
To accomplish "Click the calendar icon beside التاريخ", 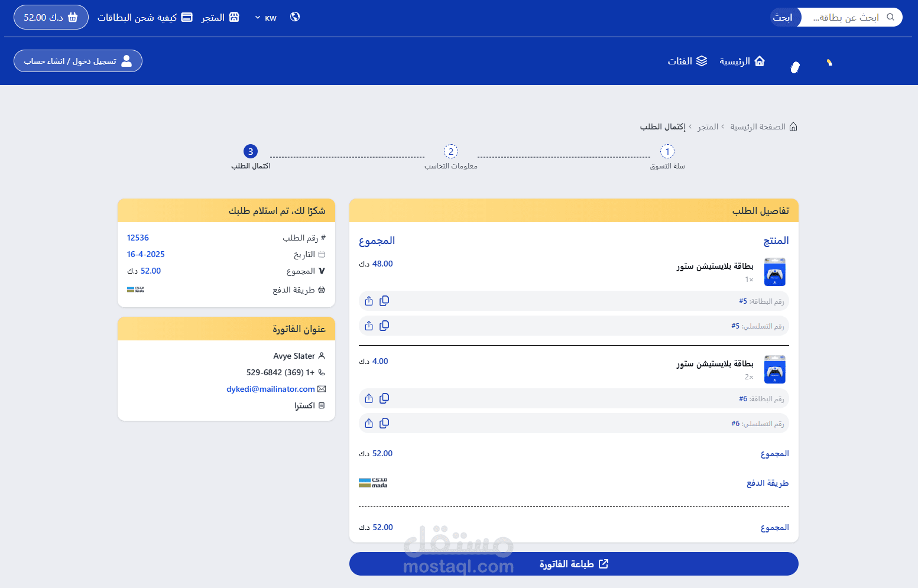I will click(322, 254).
